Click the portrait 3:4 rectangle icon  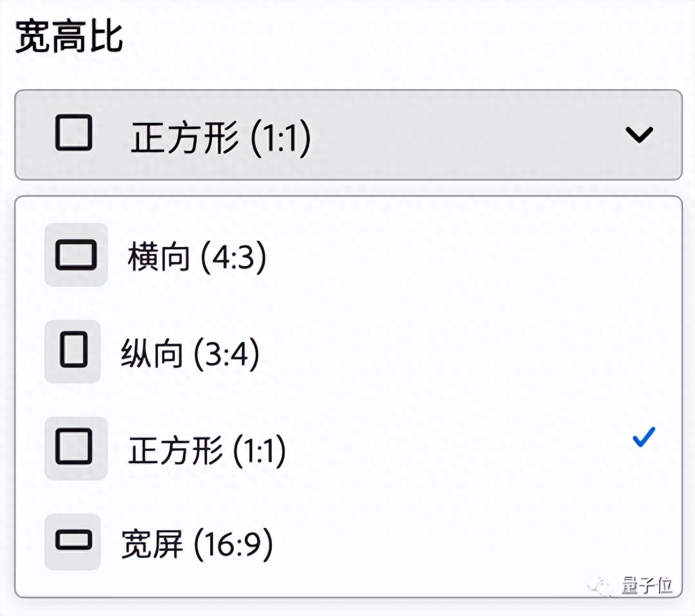(73, 351)
